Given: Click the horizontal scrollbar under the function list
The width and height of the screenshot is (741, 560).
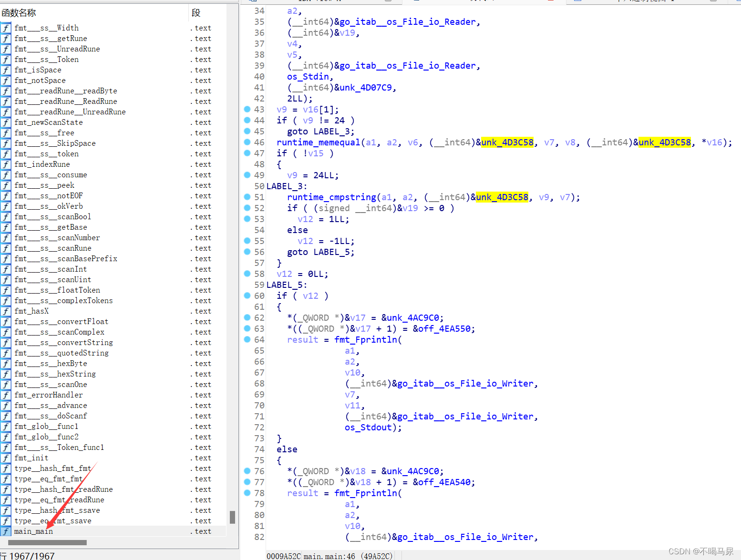Looking at the screenshot, I should (x=47, y=542).
